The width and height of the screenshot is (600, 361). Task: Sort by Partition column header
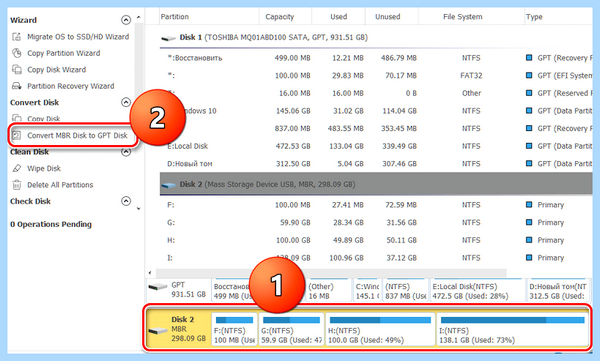174,17
